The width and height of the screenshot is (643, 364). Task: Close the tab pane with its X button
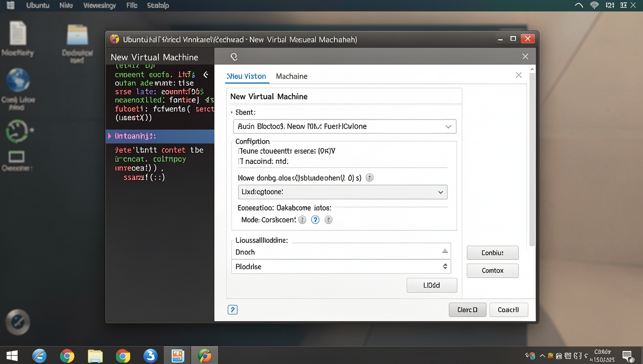519,75
